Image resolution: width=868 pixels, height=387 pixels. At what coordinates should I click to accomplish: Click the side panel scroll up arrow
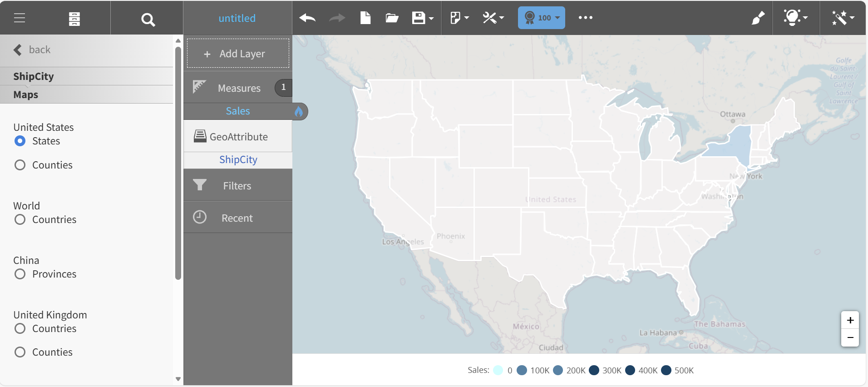tap(178, 41)
